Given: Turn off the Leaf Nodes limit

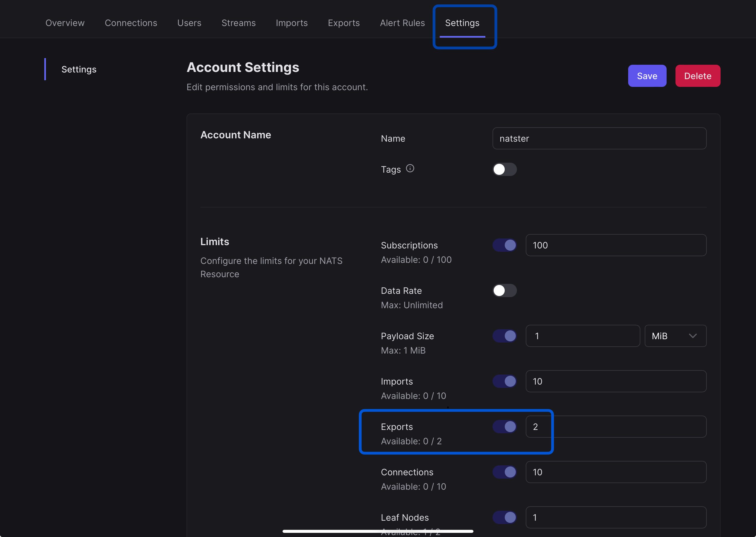Looking at the screenshot, I should [504, 517].
